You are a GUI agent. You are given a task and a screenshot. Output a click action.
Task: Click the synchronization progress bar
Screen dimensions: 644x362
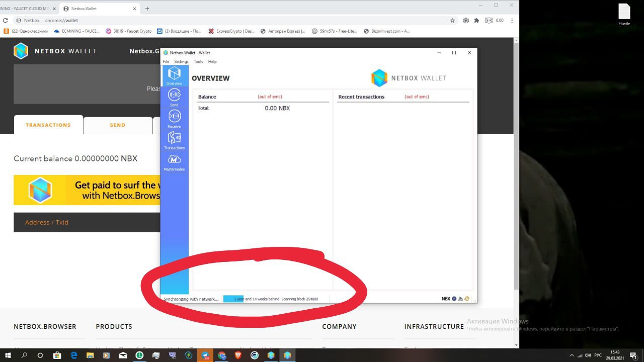click(277, 299)
